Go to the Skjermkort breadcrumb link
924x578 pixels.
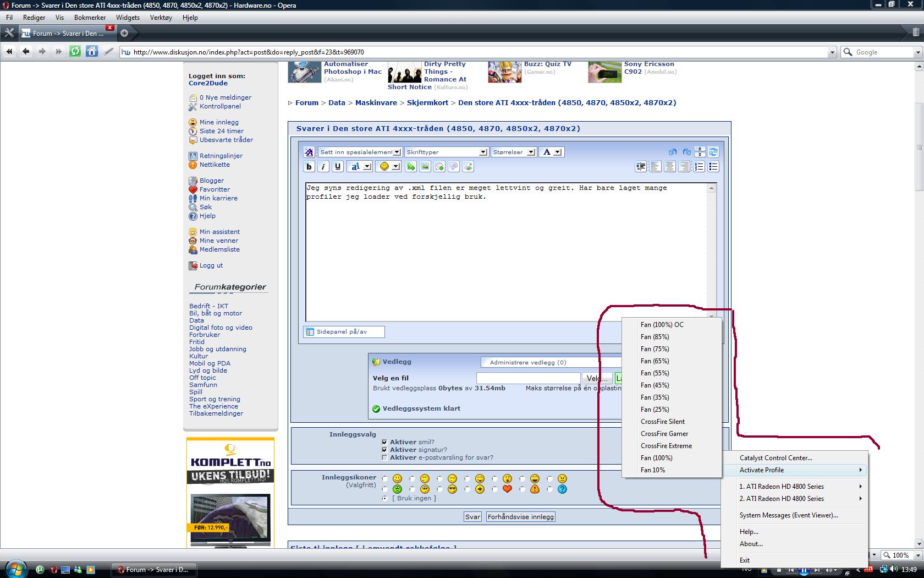(x=428, y=103)
